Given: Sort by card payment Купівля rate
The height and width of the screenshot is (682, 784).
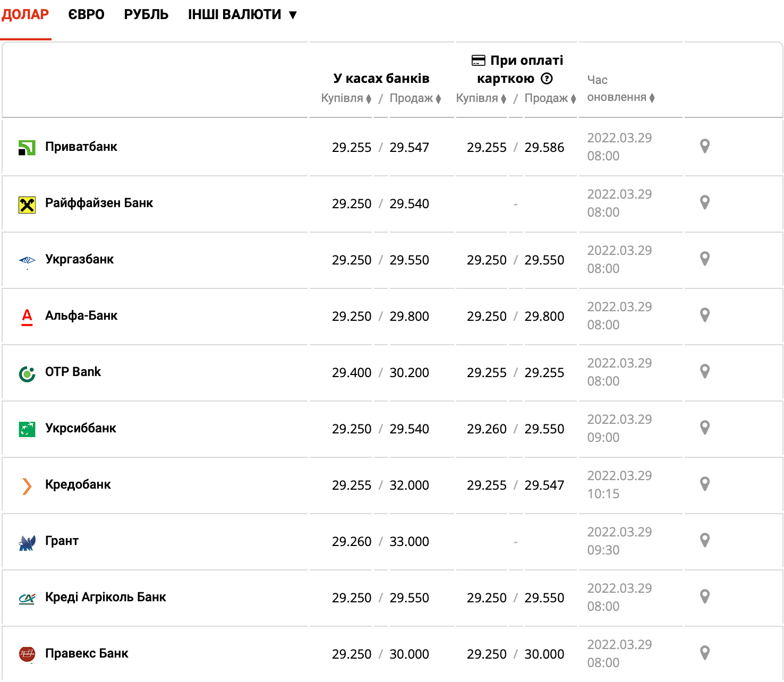Looking at the screenshot, I should (481, 98).
